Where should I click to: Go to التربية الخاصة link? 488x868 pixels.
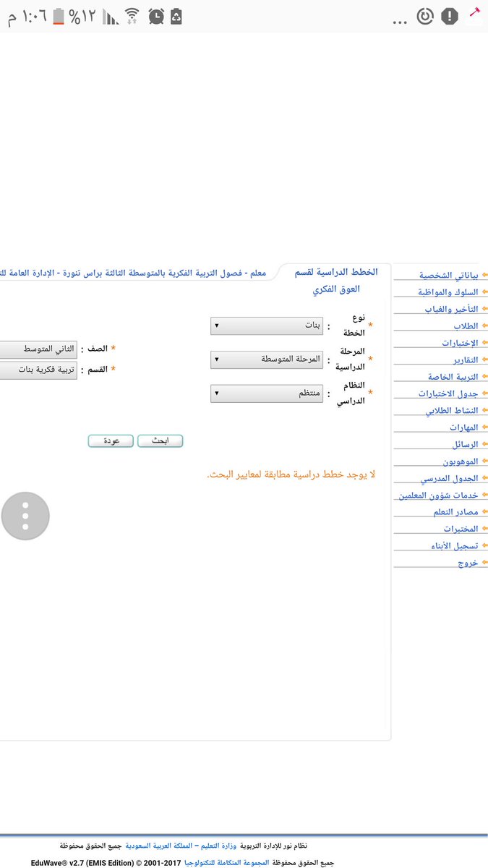click(x=453, y=377)
